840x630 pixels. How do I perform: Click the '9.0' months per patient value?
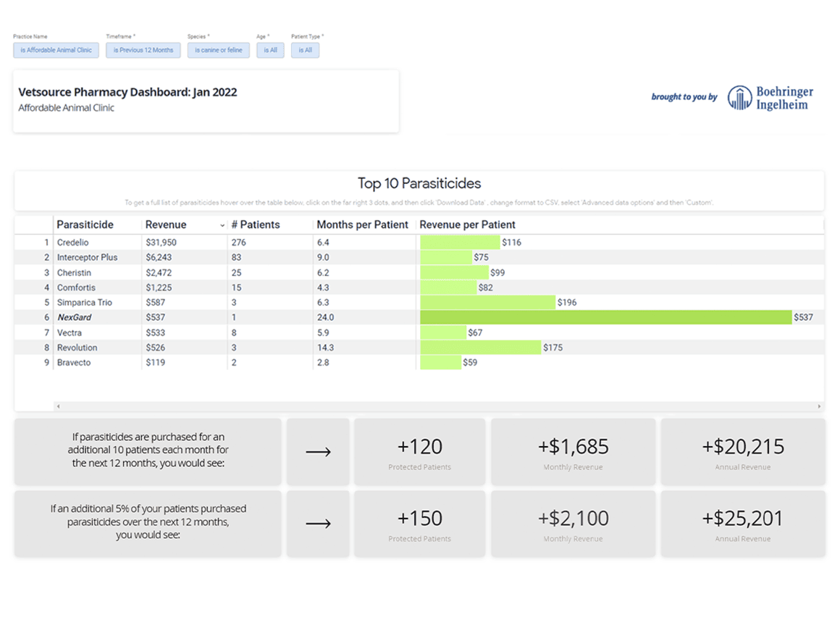pos(323,258)
